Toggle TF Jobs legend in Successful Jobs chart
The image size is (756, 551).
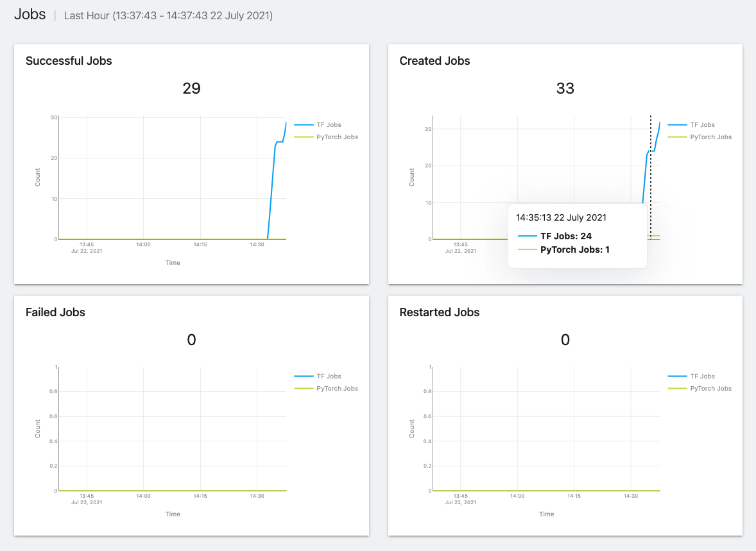tap(318, 125)
